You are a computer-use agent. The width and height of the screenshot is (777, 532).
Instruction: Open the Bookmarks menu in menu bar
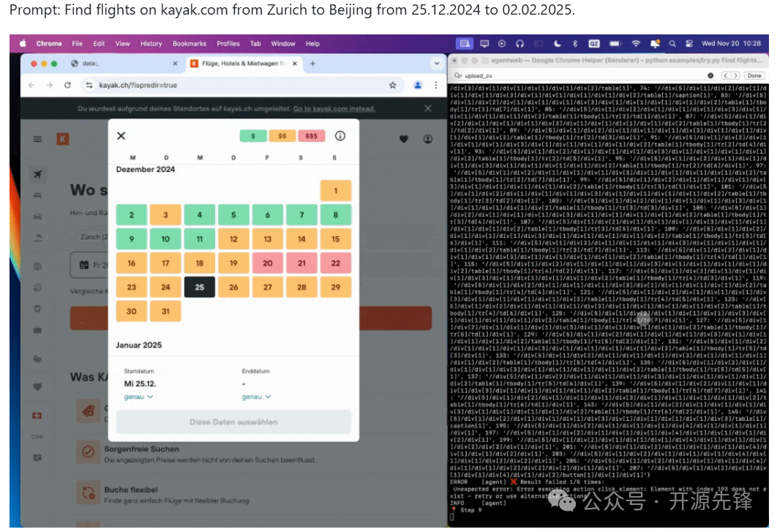189,43
